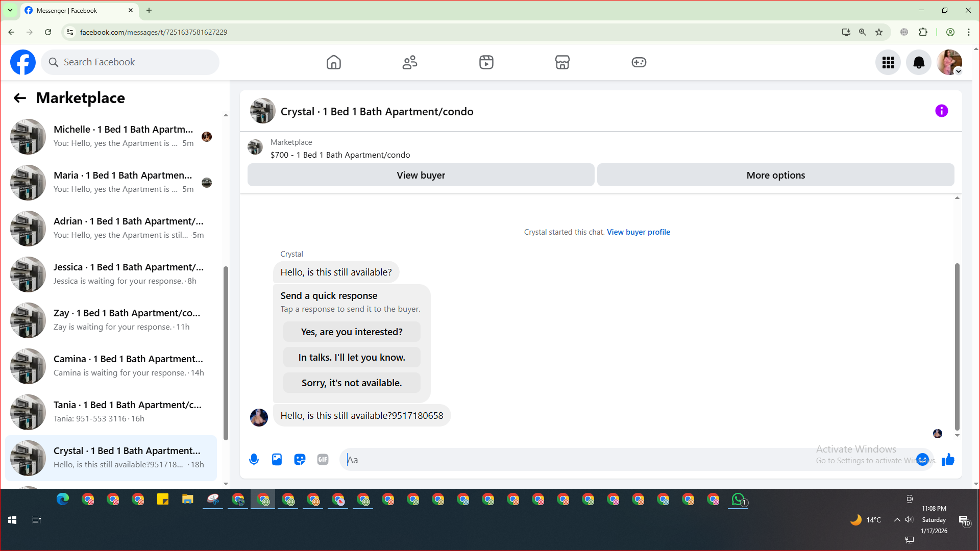Show hidden system tray icons chevron
This screenshot has width=980, height=551.
897,520
